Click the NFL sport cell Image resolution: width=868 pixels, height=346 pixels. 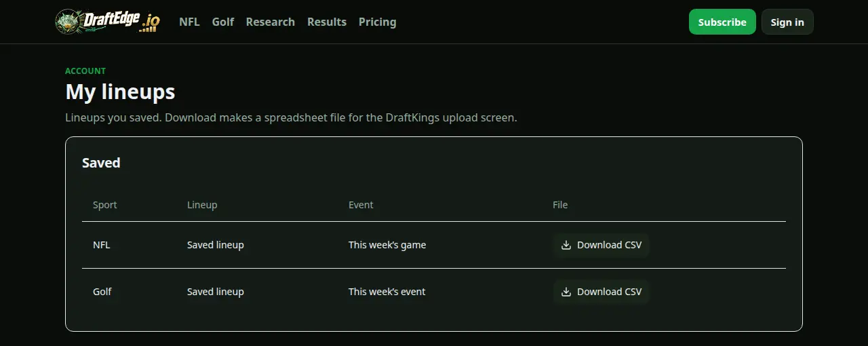pyautogui.click(x=101, y=245)
